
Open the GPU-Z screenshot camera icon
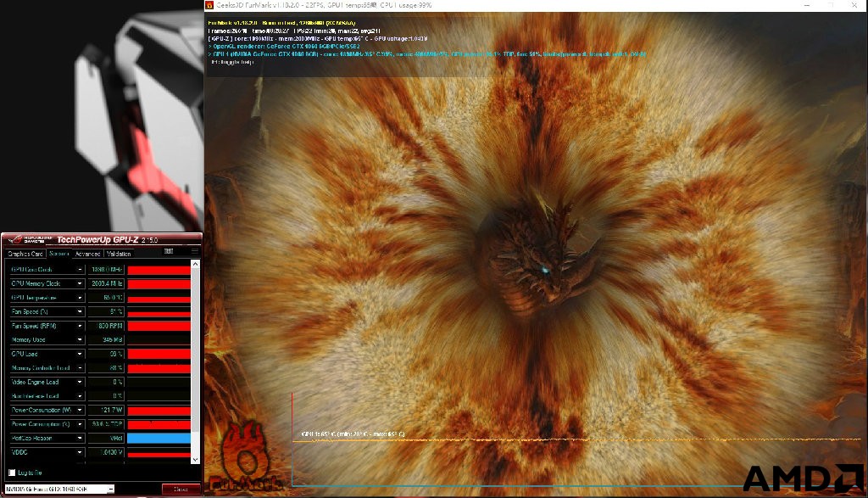(x=169, y=251)
